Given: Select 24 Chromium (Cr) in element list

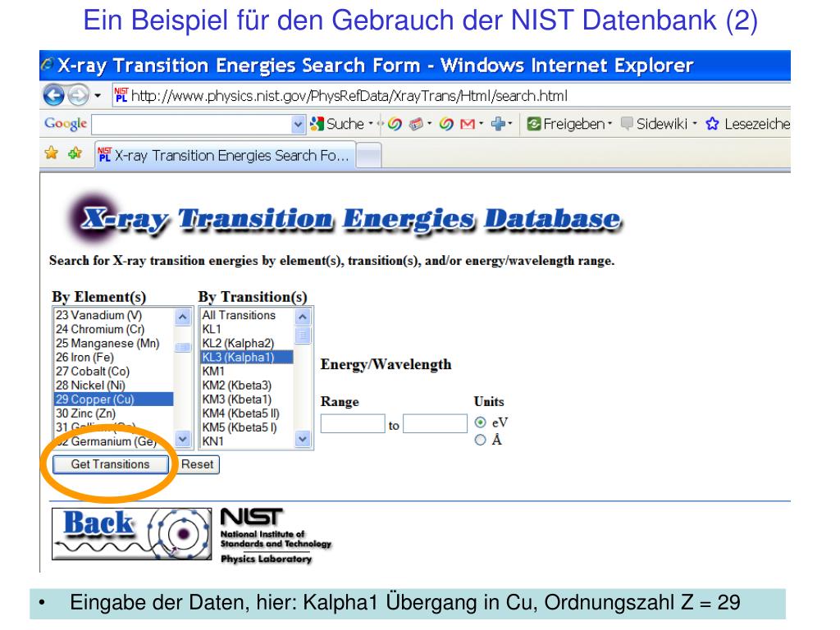Looking at the screenshot, I should (113, 329).
